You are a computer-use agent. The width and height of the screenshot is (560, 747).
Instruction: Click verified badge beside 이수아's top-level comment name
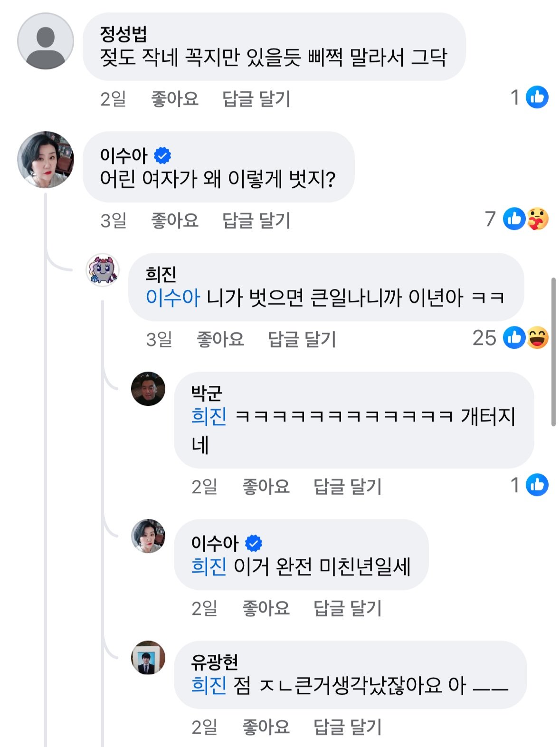click(x=162, y=155)
